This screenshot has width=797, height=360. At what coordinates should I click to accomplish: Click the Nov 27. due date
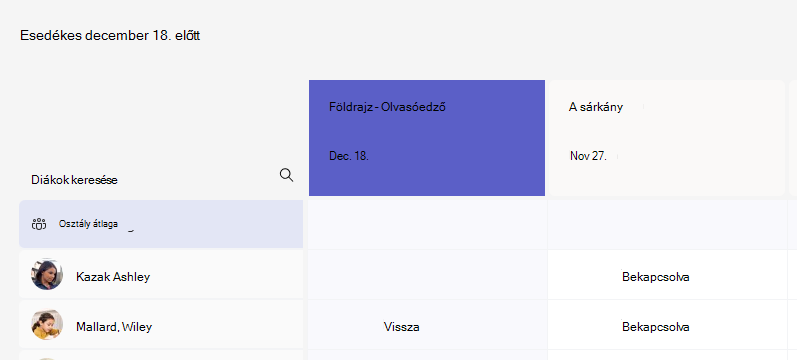pos(588,156)
